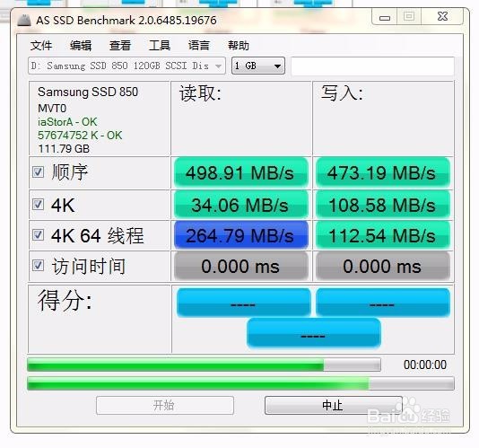Click the empty text field beside size dropdown
The width and height of the screenshot is (479, 448).
click(372, 66)
